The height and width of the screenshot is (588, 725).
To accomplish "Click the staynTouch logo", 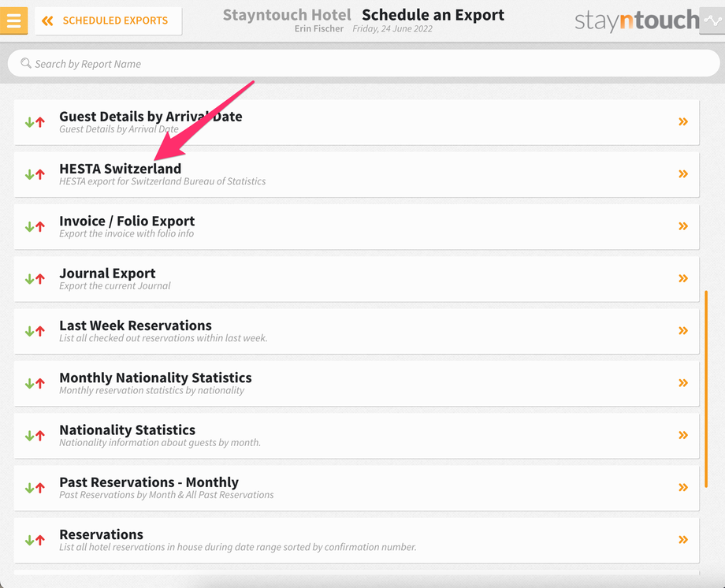I will pyautogui.click(x=637, y=20).
